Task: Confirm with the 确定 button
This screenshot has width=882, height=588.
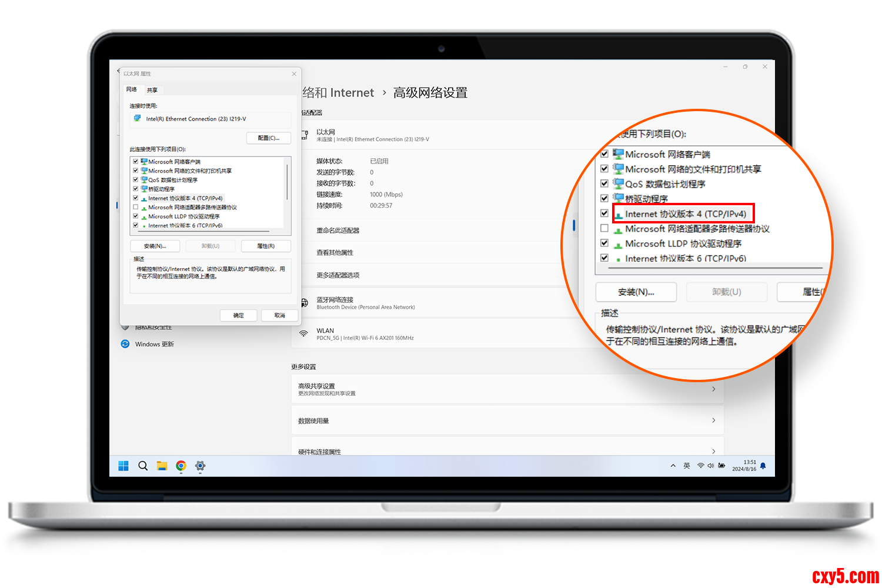Action: point(239,315)
